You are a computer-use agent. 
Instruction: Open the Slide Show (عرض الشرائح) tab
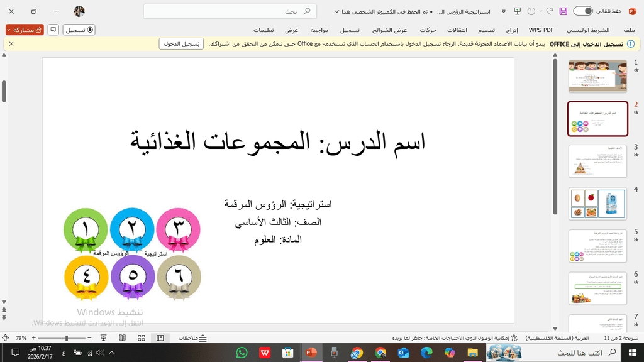point(389,30)
